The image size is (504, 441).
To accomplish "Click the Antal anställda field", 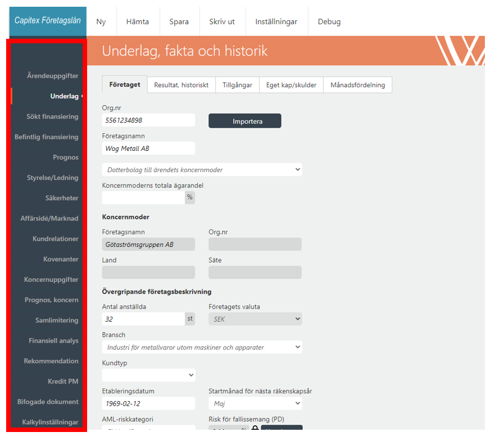I will tap(143, 319).
